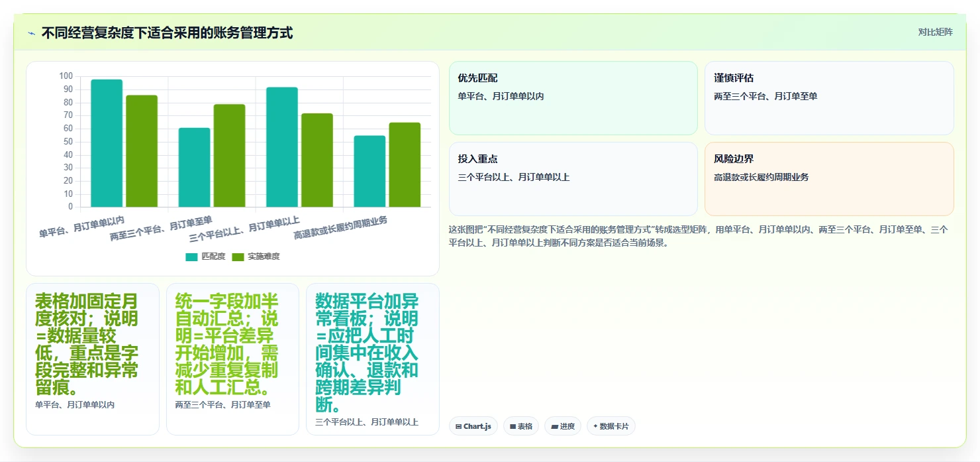Click the 统一字段加半自动汇总 data card heading
The width and height of the screenshot is (980, 462).
(227, 344)
